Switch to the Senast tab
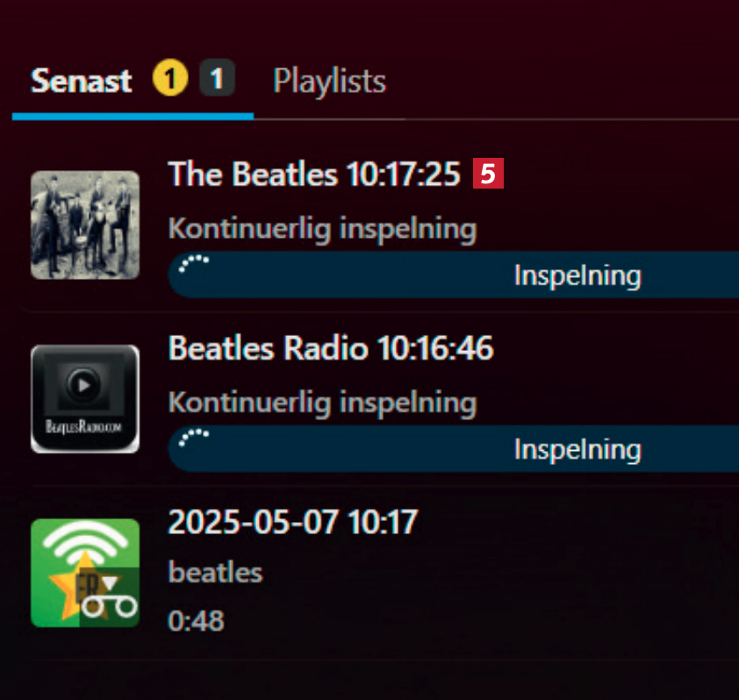 (81, 82)
